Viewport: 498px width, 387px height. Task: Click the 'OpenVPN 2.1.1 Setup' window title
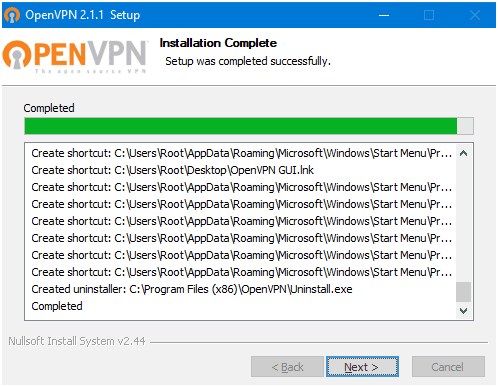[x=83, y=15]
